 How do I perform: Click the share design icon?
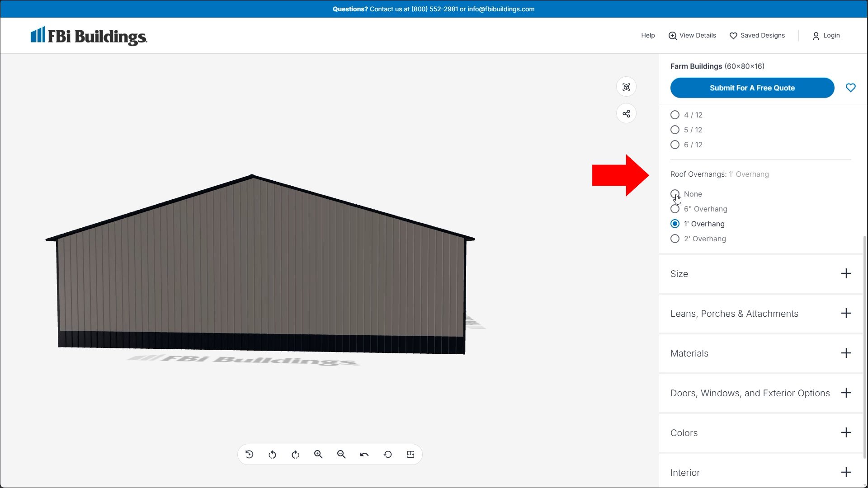point(626,113)
